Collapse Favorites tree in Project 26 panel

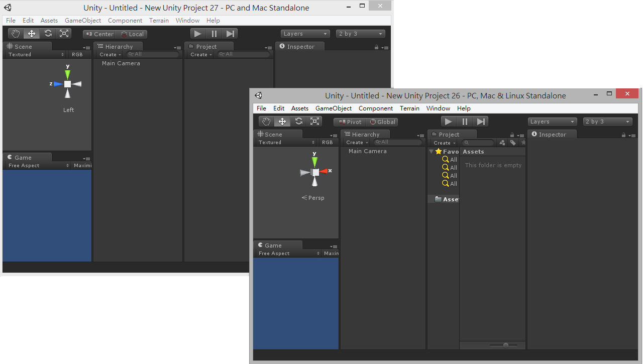[x=431, y=151]
